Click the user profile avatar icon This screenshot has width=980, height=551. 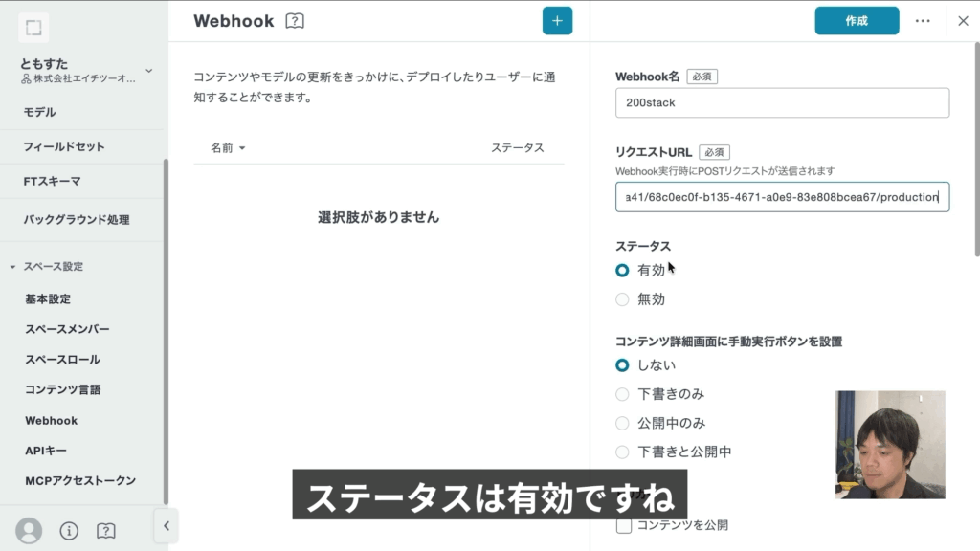pos(30,530)
